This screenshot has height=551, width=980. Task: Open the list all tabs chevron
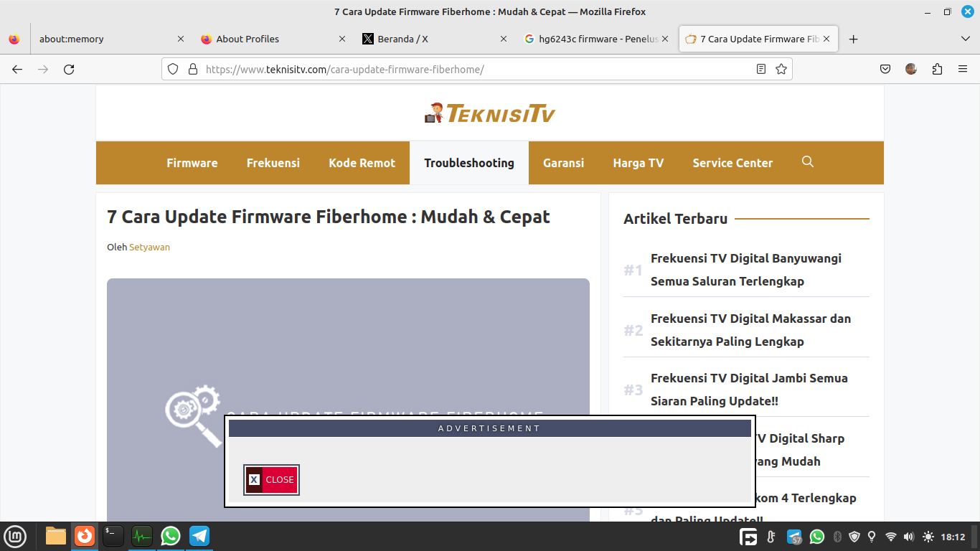pos(965,39)
